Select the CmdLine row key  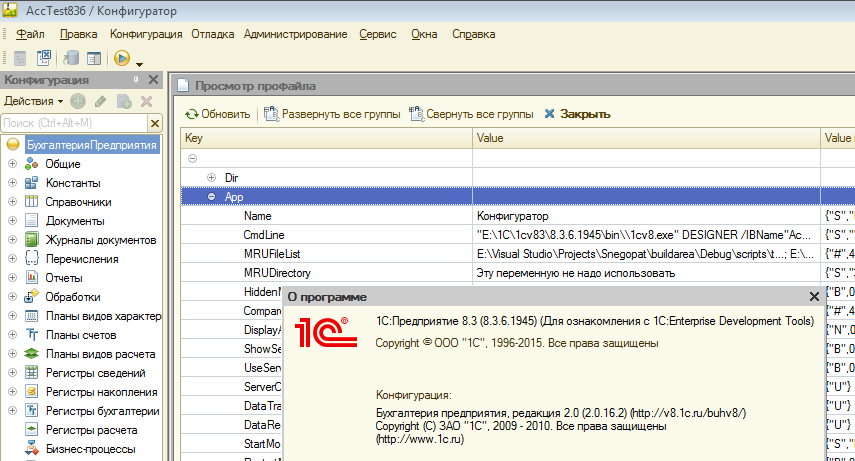264,235
